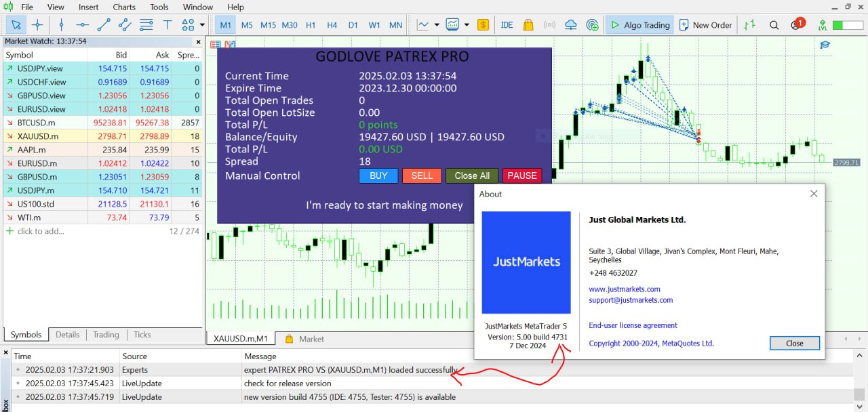Switch chart to W1 timeframe
Image resolution: width=868 pixels, height=412 pixels.
[374, 25]
